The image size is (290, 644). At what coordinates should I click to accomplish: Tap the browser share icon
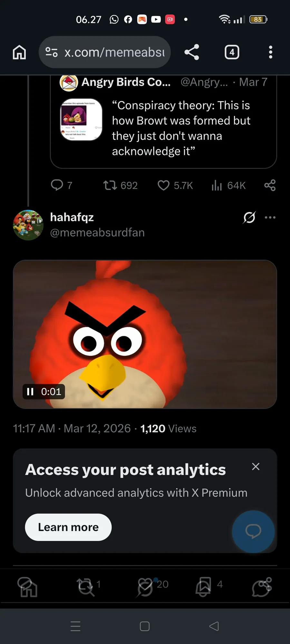(192, 52)
